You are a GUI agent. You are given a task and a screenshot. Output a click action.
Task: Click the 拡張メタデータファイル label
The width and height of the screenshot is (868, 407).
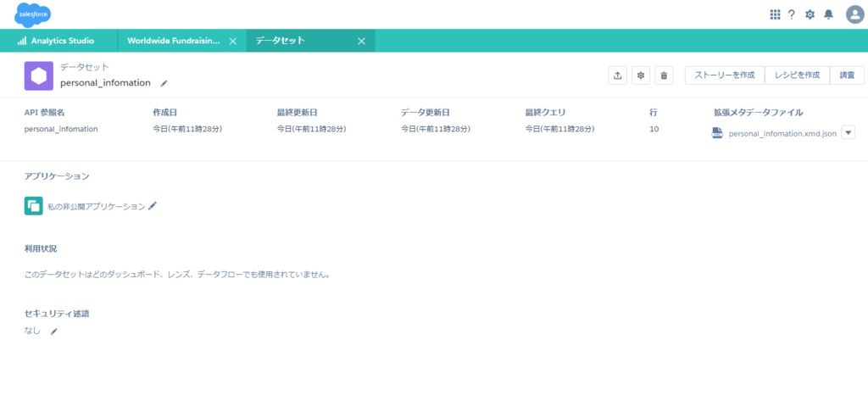[759, 113]
